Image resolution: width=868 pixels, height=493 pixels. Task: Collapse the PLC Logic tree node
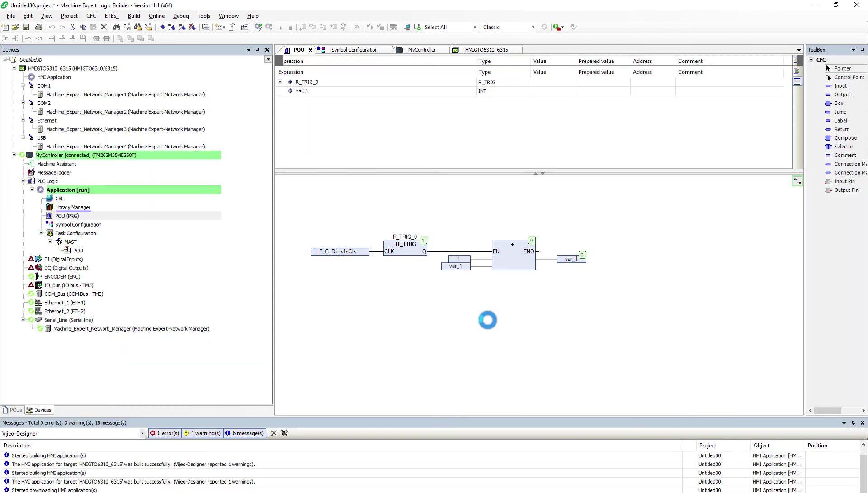[23, 181]
